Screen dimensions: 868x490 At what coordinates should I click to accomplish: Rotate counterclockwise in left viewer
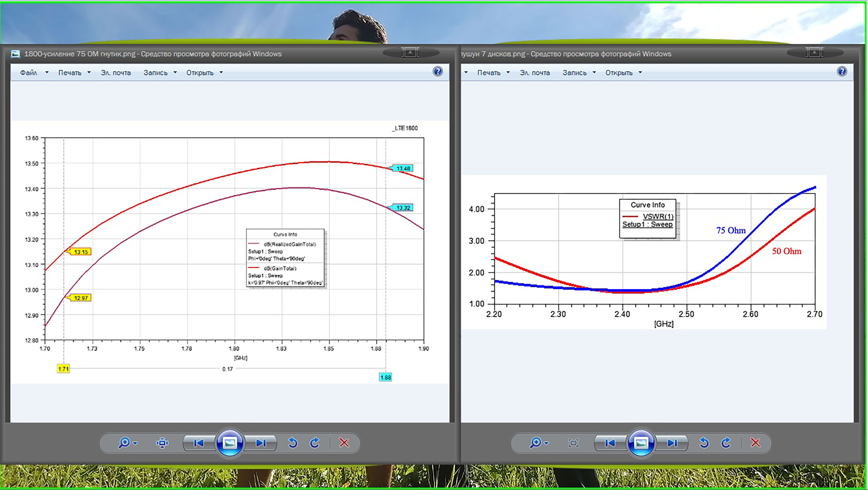click(x=293, y=442)
